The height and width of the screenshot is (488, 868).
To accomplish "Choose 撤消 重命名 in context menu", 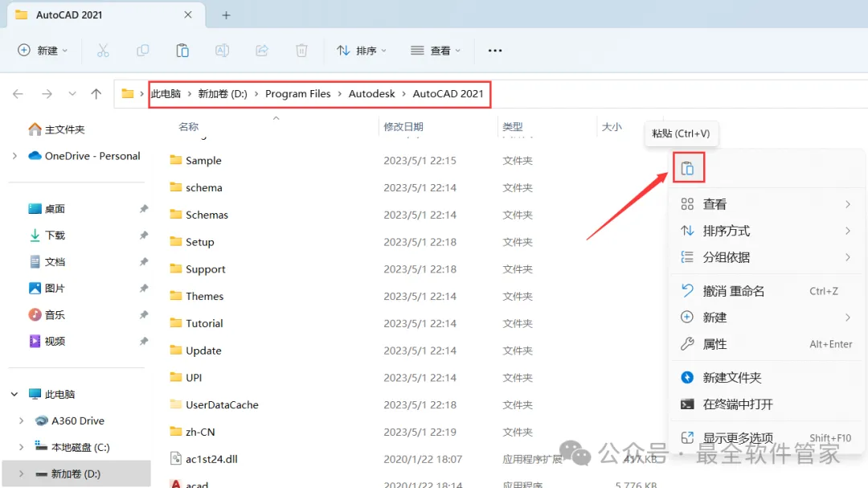I will (767, 291).
